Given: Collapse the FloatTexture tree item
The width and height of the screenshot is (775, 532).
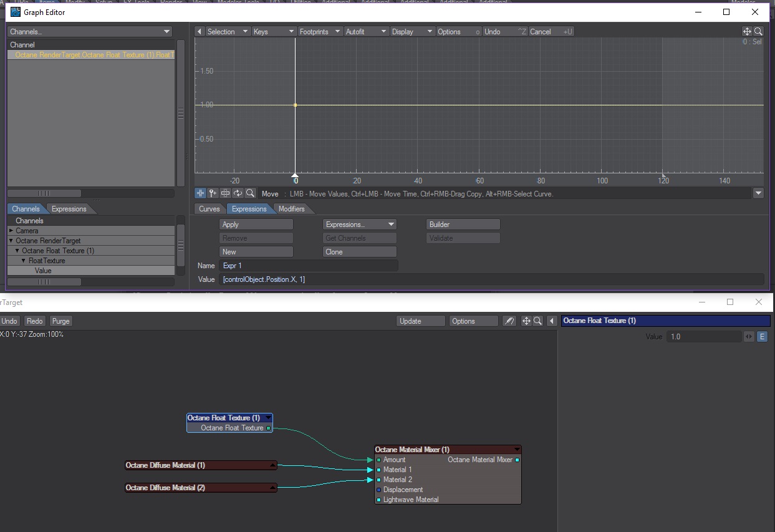Looking at the screenshot, I should pos(24,261).
